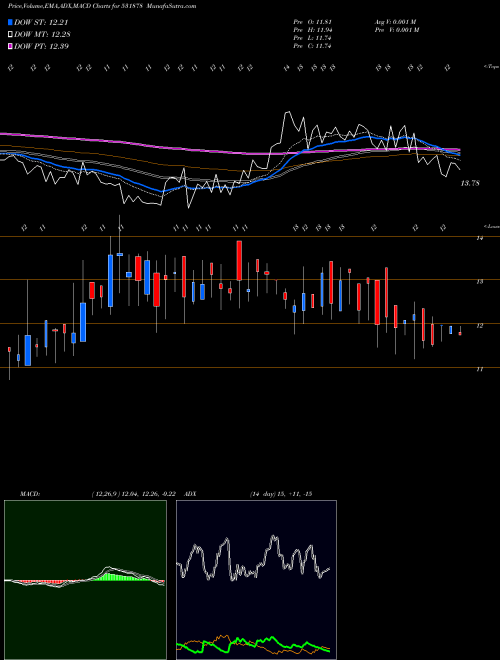The width and height of the screenshot is (500, 660).
Task: Select the 'DOW MT: 12.28' legend text
Action: [41, 34]
